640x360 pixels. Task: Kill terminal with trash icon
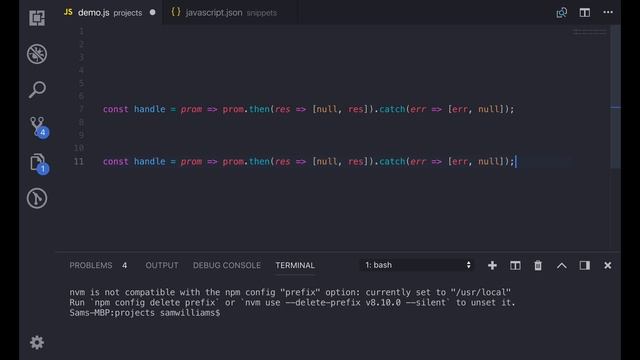click(538, 265)
